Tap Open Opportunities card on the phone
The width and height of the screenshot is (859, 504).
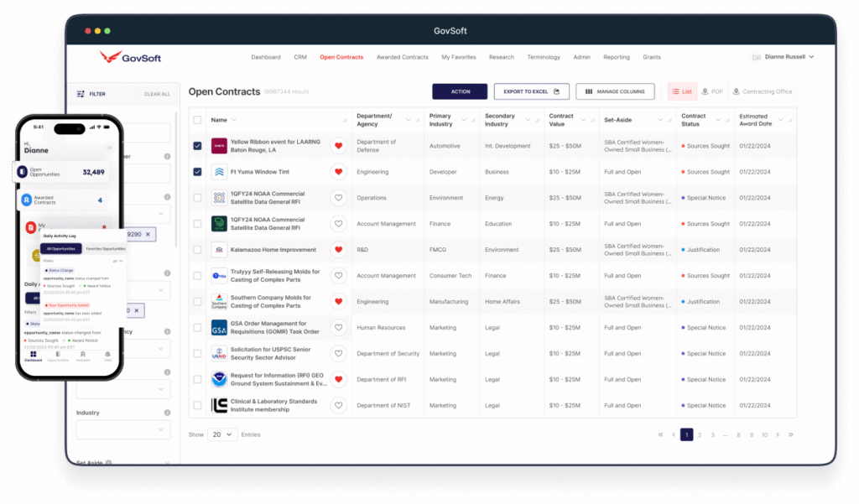[x=60, y=172]
